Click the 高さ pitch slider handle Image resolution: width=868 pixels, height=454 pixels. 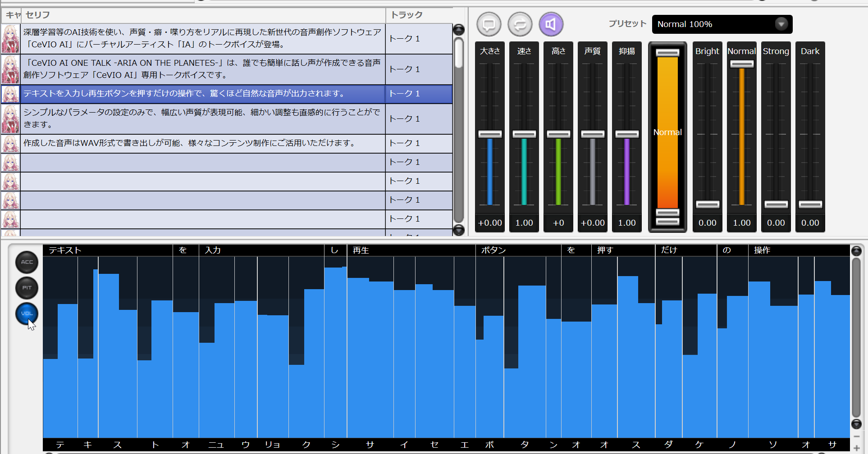click(558, 134)
